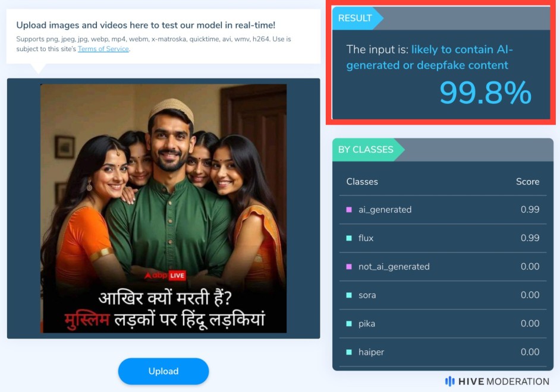
Task: Click the flux score value 0.99
Action: pyautogui.click(x=530, y=238)
